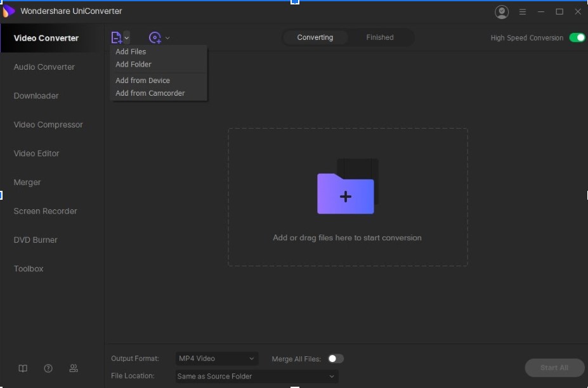Open the File Location dropdown

click(x=257, y=377)
